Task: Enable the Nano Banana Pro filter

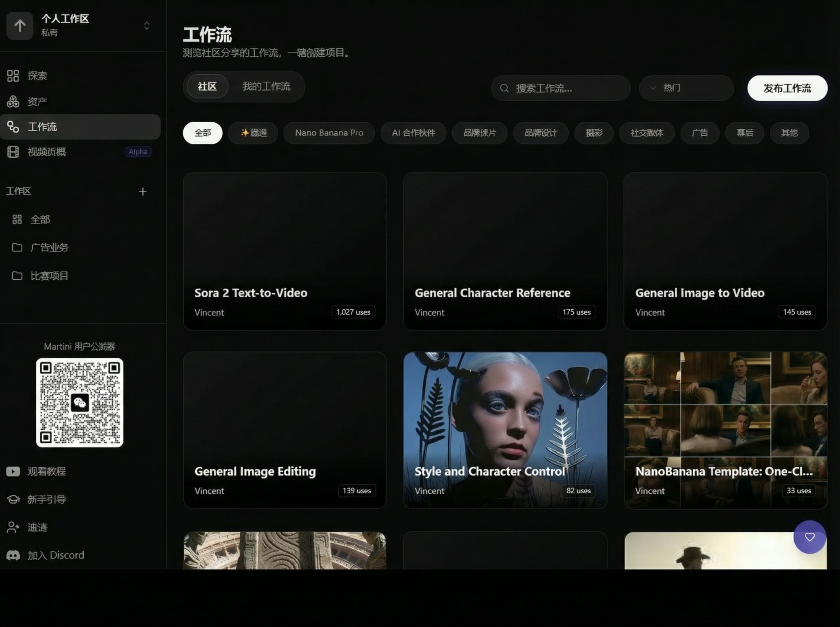Action: click(x=329, y=133)
